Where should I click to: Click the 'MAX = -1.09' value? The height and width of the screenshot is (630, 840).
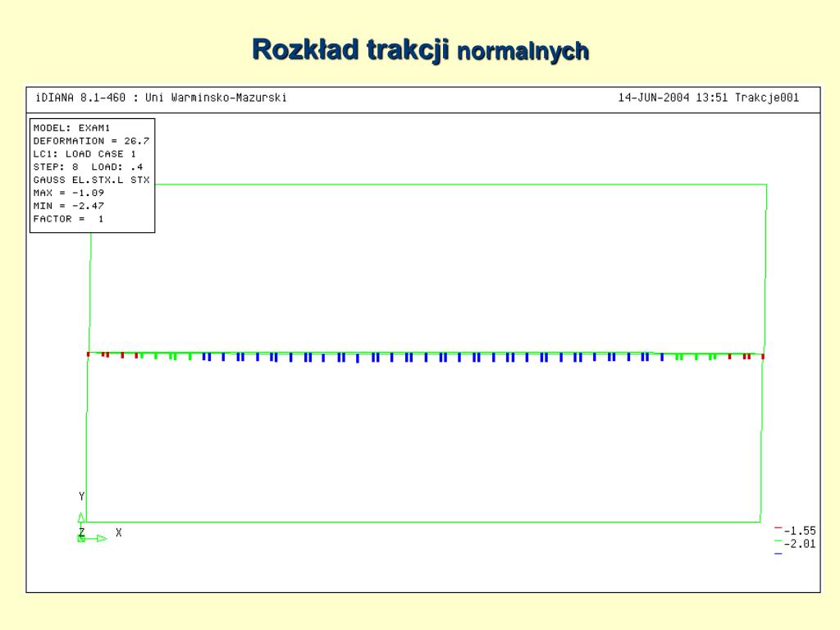click(69, 193)
